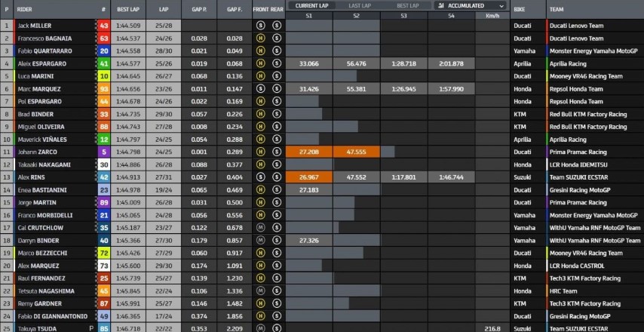This screenshot has height=332, width=644.
Task: Select Zarco's purple number 5 badge
Action: (104, 152)
